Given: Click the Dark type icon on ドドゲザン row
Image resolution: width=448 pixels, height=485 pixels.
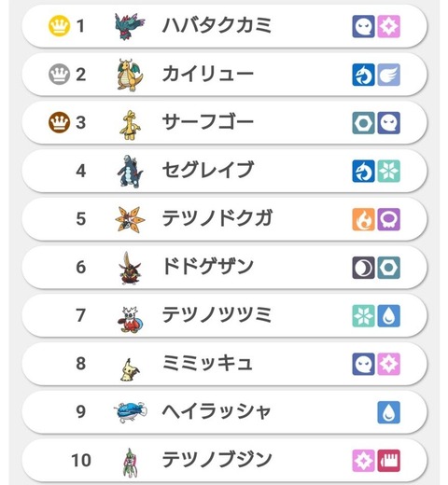Looking at the screenshot, I should tap(363, 268).
